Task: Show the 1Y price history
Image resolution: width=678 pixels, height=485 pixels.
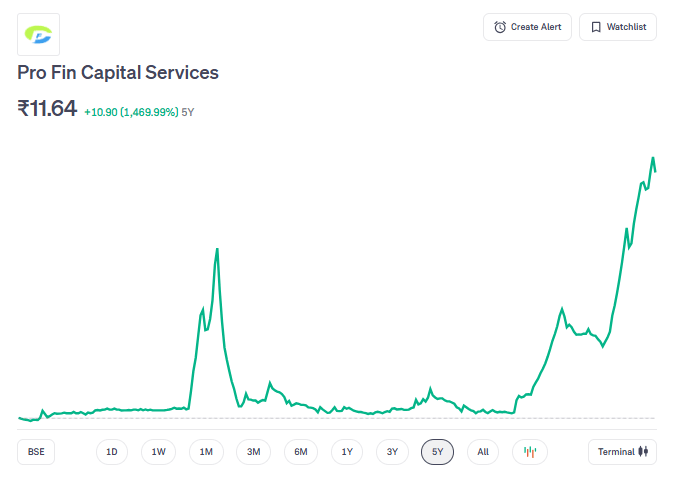Action: click(x=347, y=452)
